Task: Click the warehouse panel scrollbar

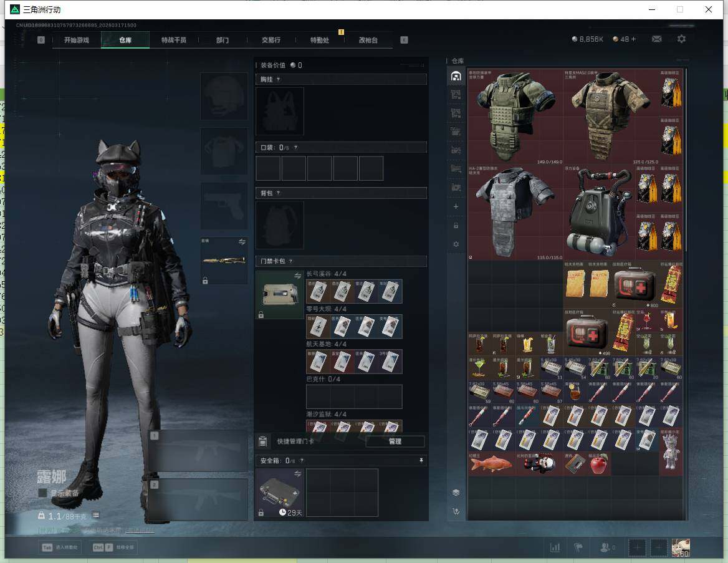Action: (x=685, y=160)
